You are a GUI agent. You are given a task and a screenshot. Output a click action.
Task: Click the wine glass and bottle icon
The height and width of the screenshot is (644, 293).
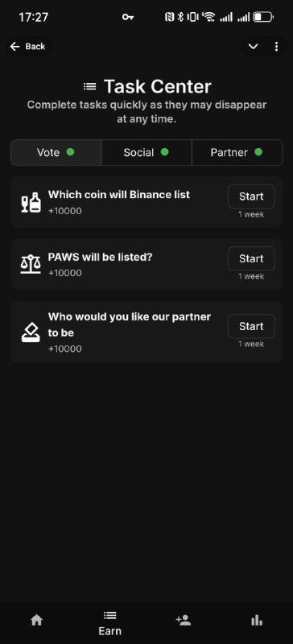31,203
